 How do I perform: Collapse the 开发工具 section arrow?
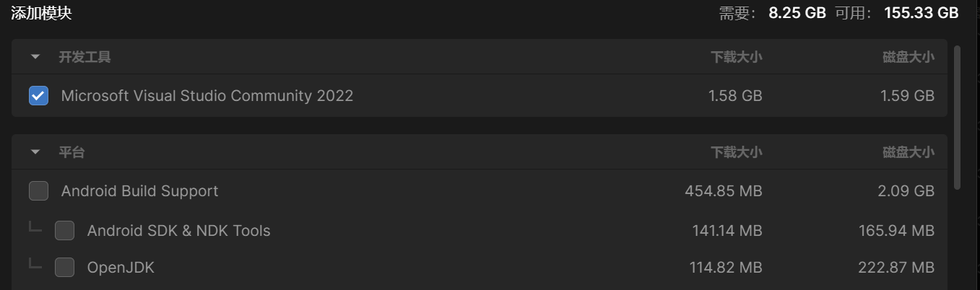point(35,57)
